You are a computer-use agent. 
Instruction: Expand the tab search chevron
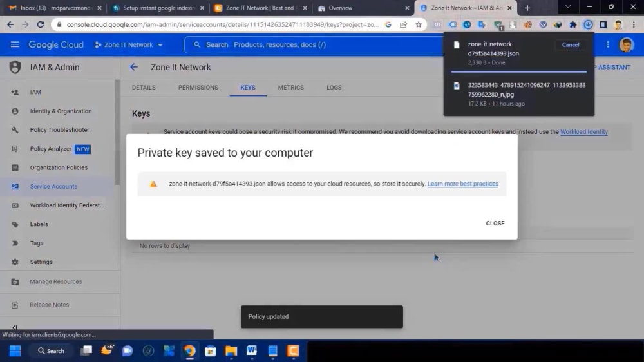click(x=567, y=7)
